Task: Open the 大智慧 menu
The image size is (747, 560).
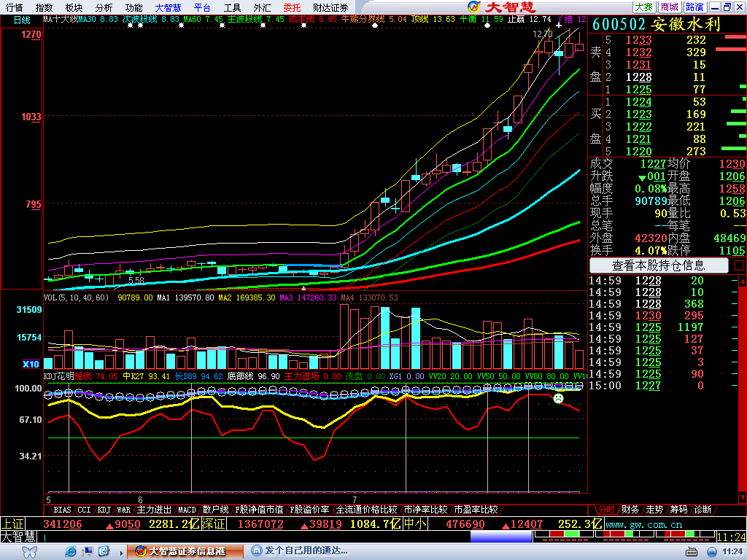Action: 169,7
